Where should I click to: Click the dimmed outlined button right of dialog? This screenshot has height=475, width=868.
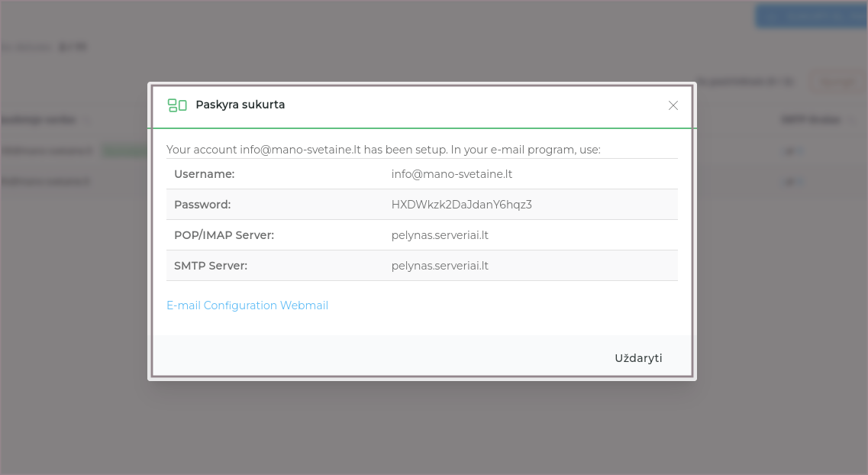coord(837,81)
